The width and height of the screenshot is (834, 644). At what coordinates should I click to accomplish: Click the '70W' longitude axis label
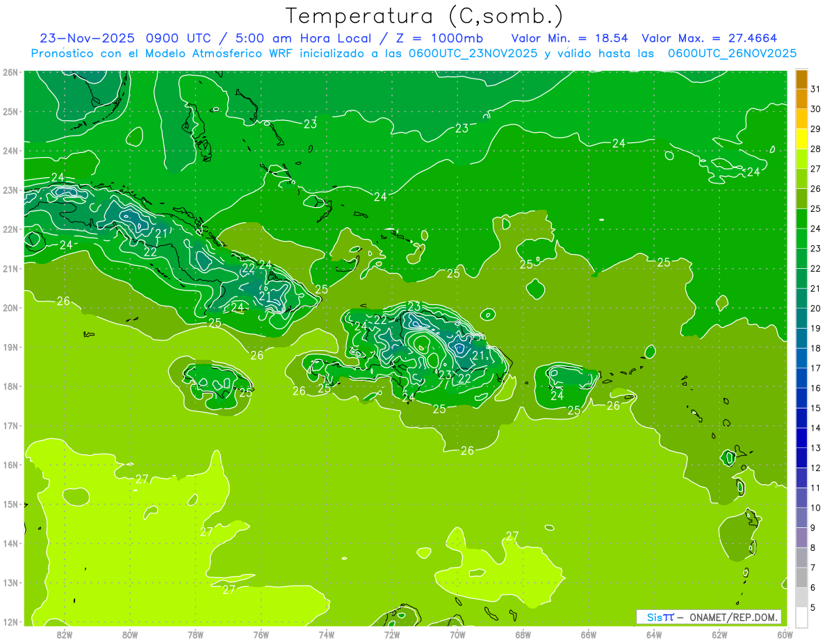pyautogui.click(x=457, y=634)
